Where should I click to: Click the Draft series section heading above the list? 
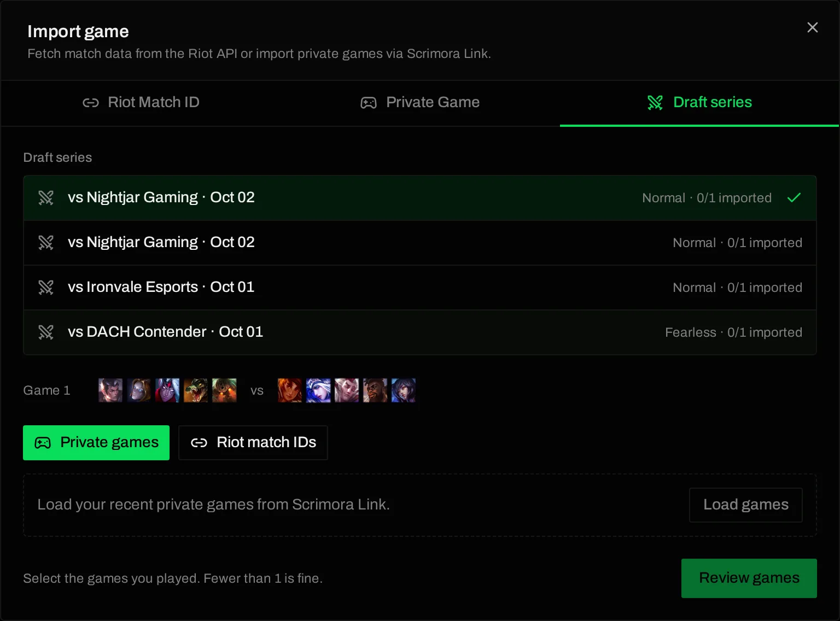(x=57, y=157)
